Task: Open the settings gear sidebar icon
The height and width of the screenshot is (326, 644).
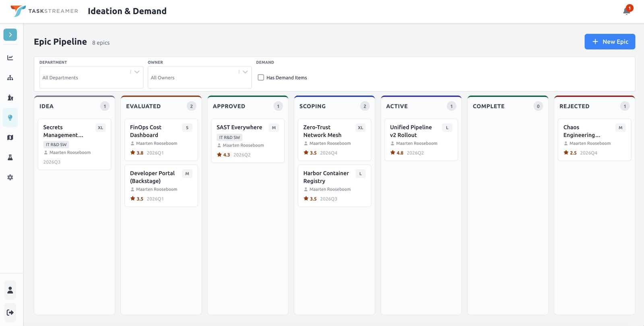Action: (x=10, y=177)
